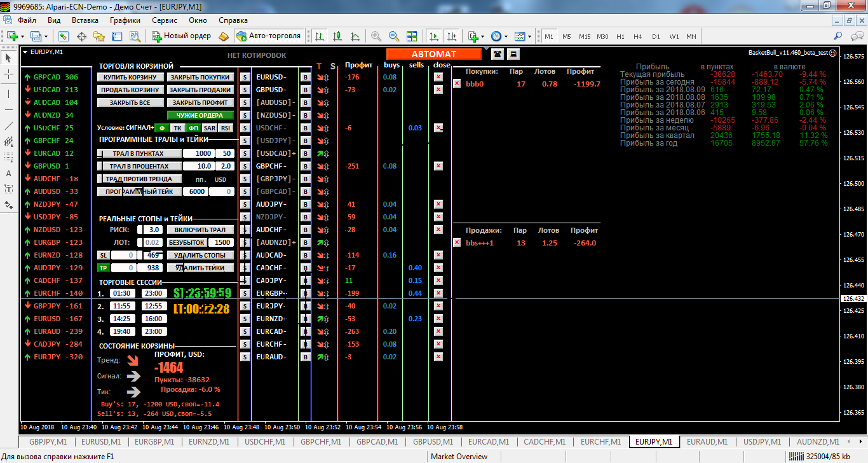This screenshot has height=463, width=868.
Task: Switch to the GBPUSD,M1 chart tab
Action: [x=432, y=441]
